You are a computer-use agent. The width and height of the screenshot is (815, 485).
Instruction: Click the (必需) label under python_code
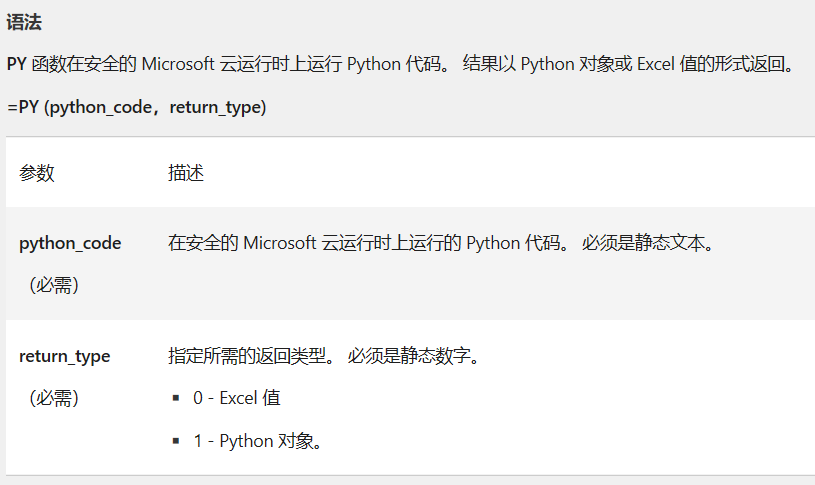[x=54, y=285]
